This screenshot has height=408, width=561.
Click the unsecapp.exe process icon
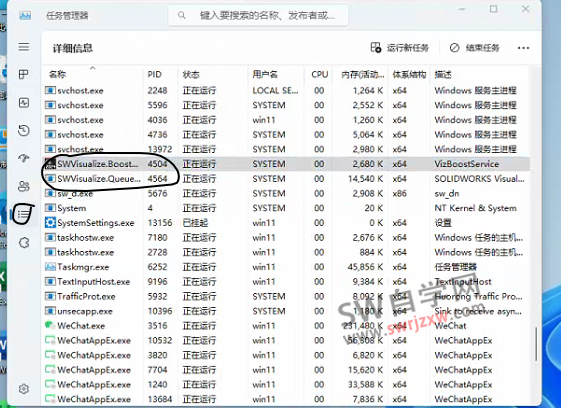(50, 311)
